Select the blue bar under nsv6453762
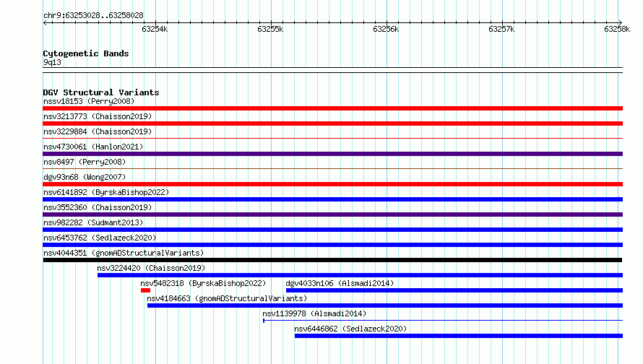The image size is (643, 364). click(332, 245)
